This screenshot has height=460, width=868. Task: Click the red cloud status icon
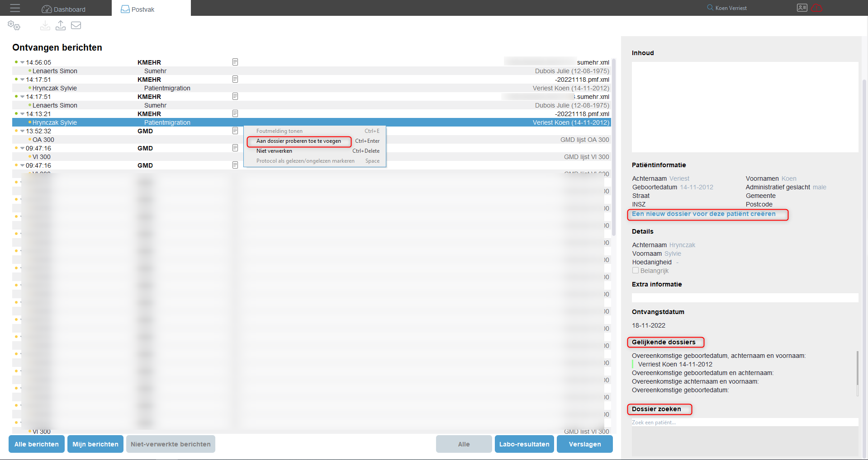[x=817, y=8]
